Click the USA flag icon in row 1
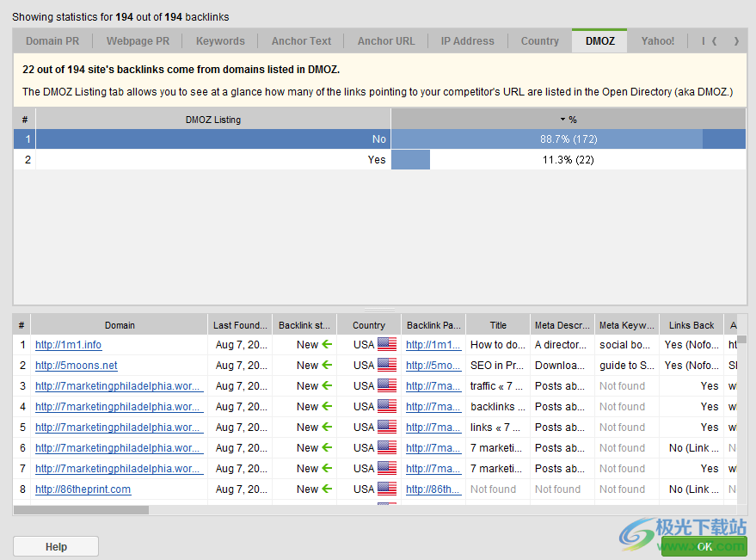 [387, 344]
